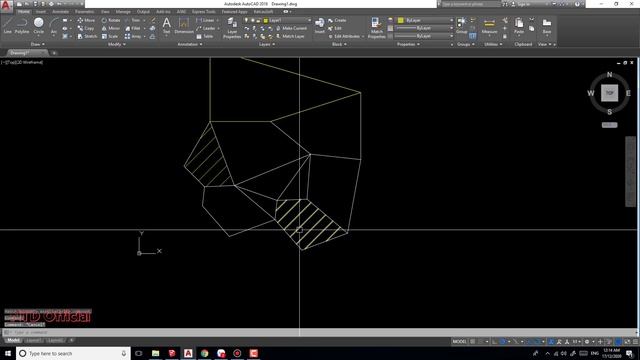Image resolution: width=640 pixels, height=360 pixels.
Task: Click the Copy command
Action: (x=86, y=28)
